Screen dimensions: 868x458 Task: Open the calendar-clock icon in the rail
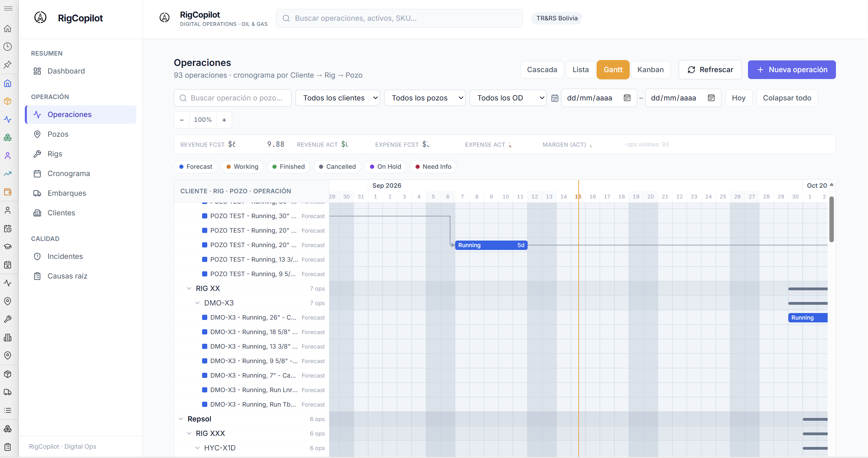coord(8,228)
